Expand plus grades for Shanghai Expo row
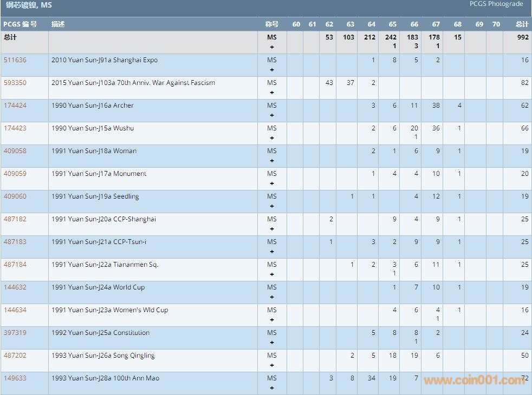This screenshot has width=532, height=395. (x=271, y=70)
